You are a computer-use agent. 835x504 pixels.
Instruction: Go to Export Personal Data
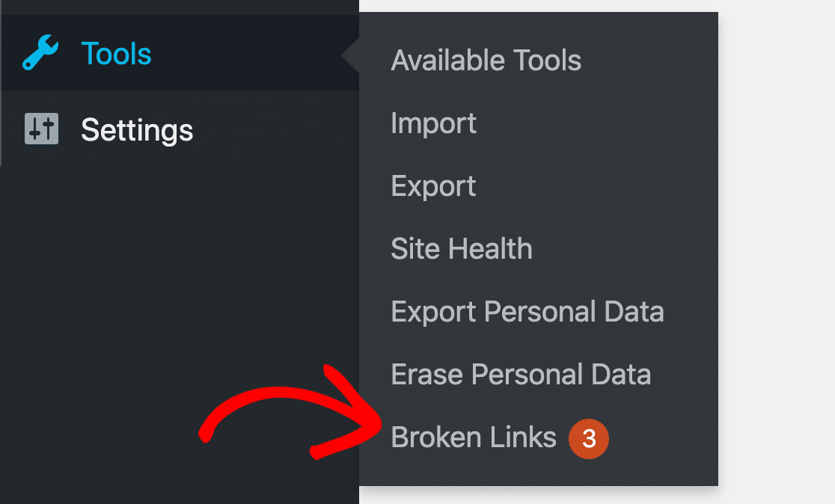tap(527, 312)
